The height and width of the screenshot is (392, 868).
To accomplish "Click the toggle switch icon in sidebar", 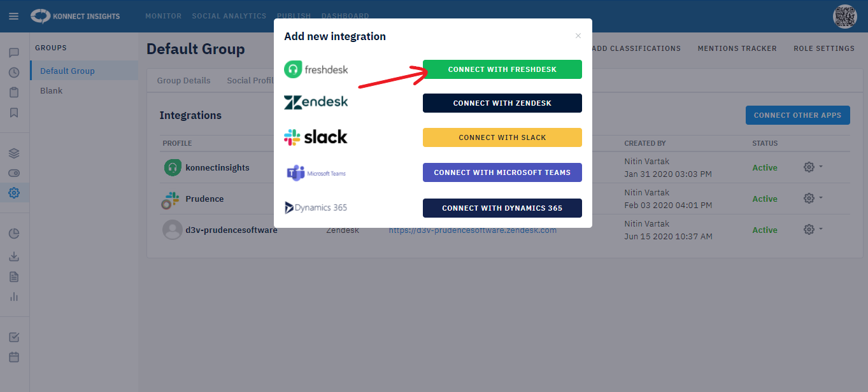I will click(x=15, y=172).
